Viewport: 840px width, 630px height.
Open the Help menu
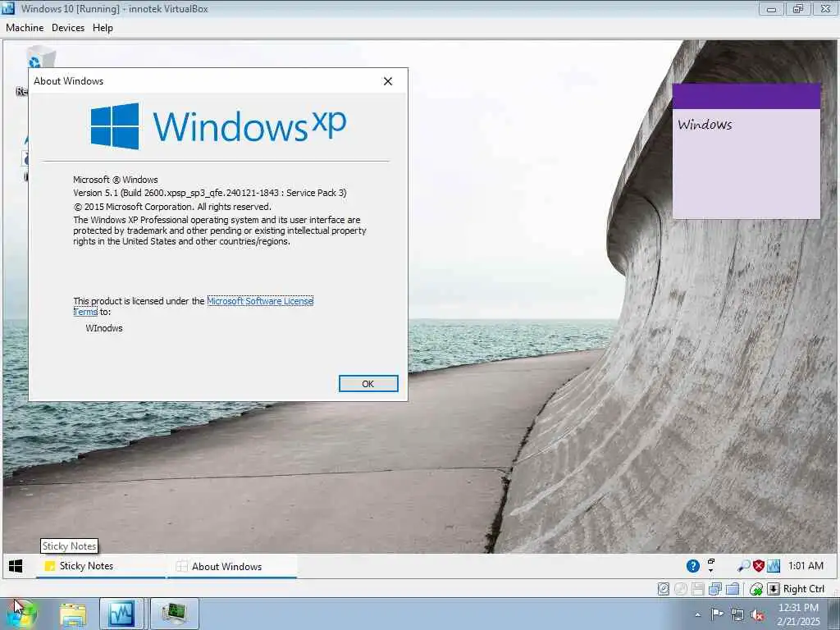[103, 28]
